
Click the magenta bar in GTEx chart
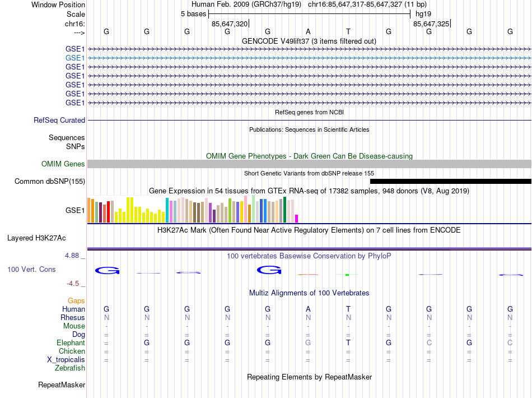click(x=297, y=219)
